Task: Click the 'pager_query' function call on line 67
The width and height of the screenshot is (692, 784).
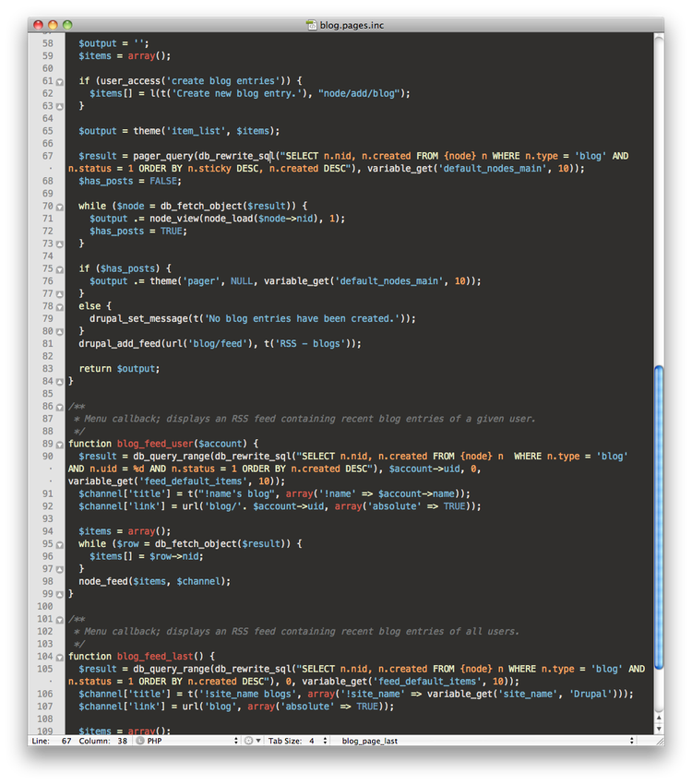Action: [163, 156]
